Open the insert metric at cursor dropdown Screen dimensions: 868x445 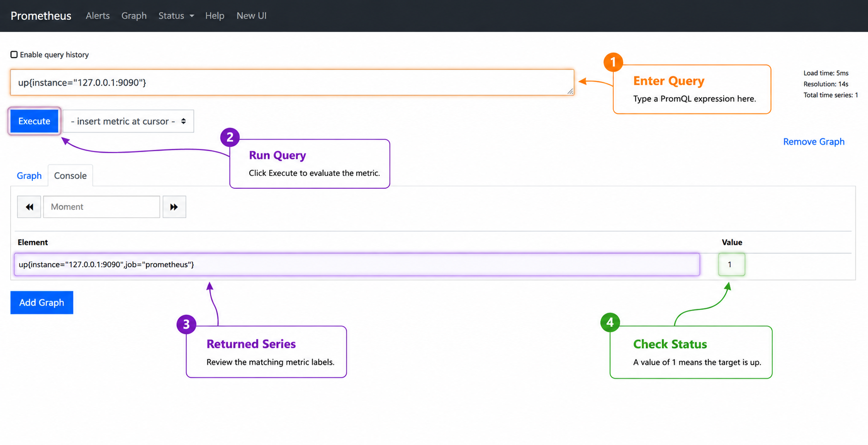click(128, 121)
